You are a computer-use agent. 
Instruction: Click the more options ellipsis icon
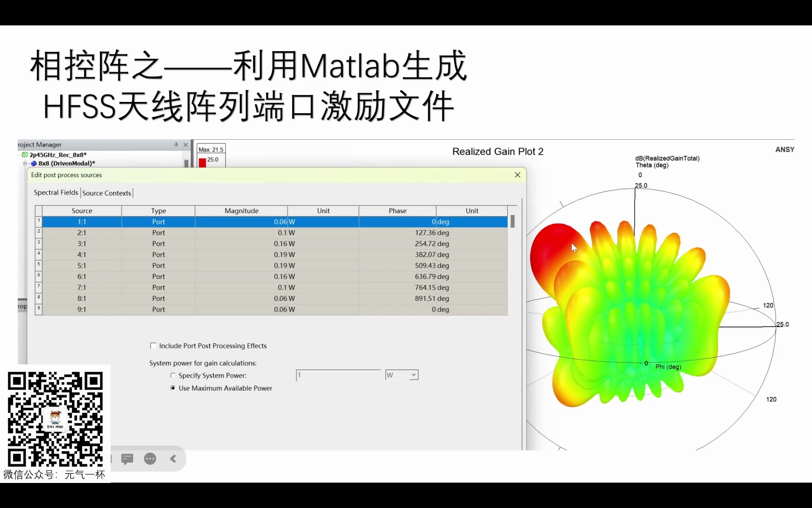click(x=150, y=458)
